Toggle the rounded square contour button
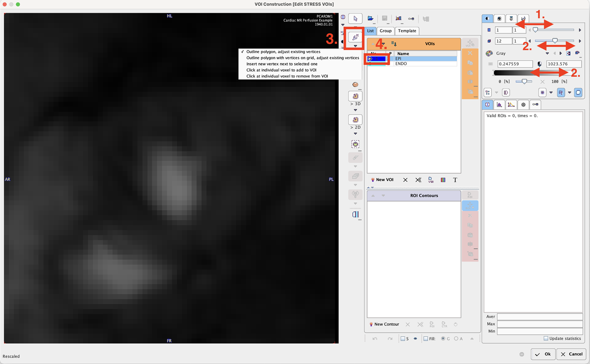Screen dimensions: 590x364 [578, 93]
